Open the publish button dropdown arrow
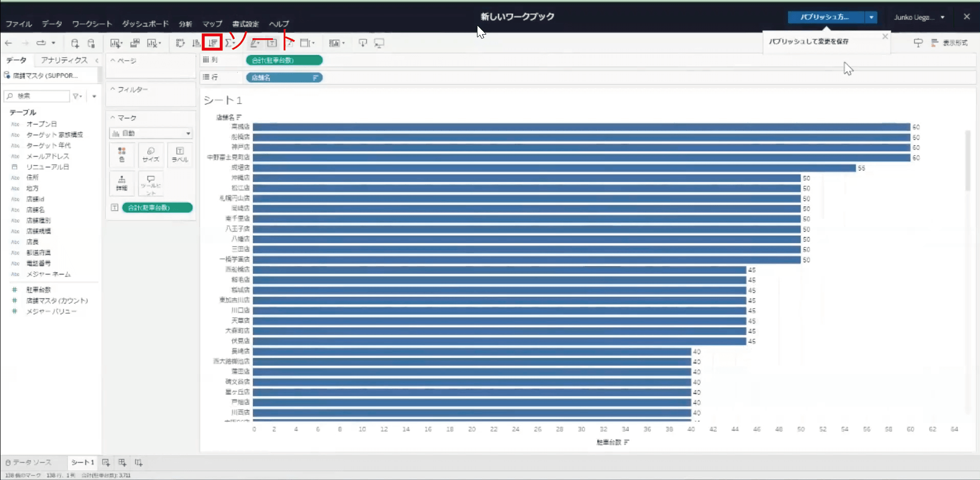The image size is (980, 480). 871,17
